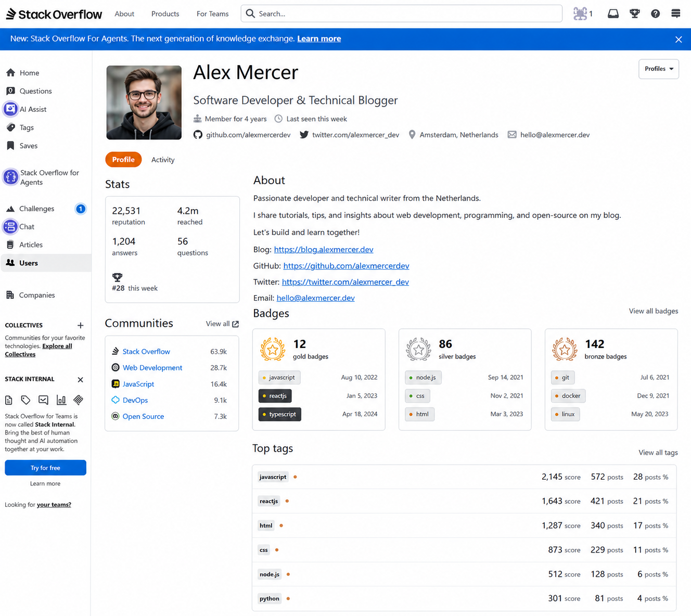
Task: Focus the Search input field
Action: [x=401, y=14]
